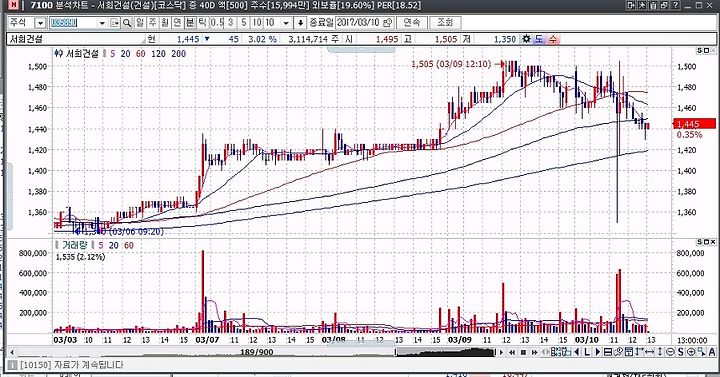Screen dimensions: 720x377
Task: Click the stock code search magnifier icon
Action: click(127, 23)
